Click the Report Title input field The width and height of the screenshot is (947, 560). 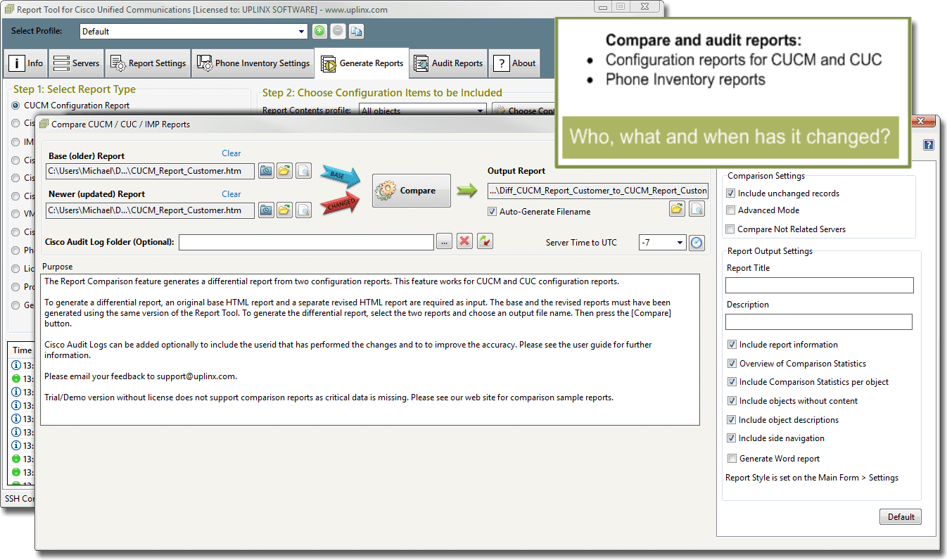coord(820,285)
